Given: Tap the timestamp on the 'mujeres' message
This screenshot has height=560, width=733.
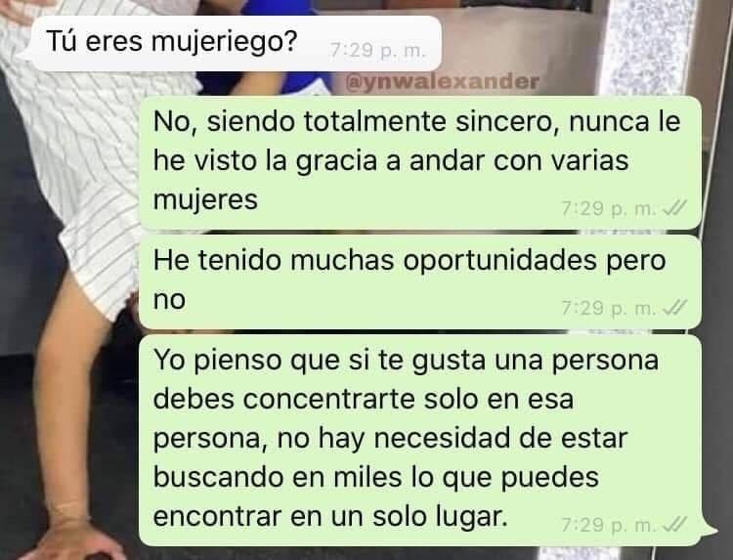Looking at the screenshot, I should [x=609, y=208].
